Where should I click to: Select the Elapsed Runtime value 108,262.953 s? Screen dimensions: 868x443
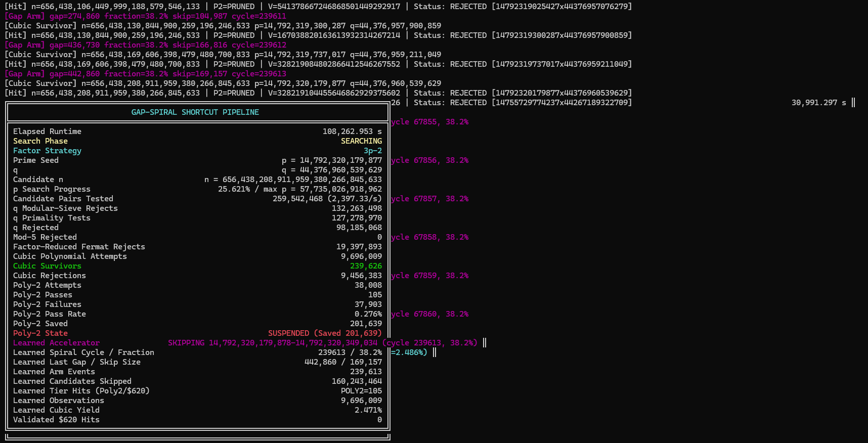coord(352,131)
